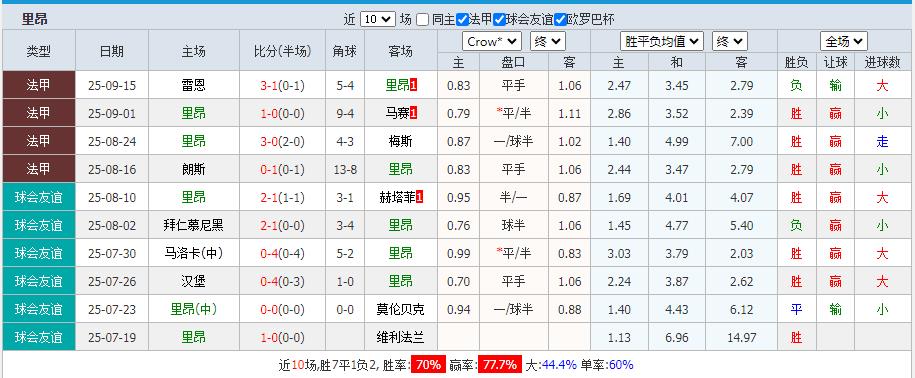This screenshot has width=915, height=378.
Task: Uncheck the 法甲 filter checkbox
Action: 462,19
